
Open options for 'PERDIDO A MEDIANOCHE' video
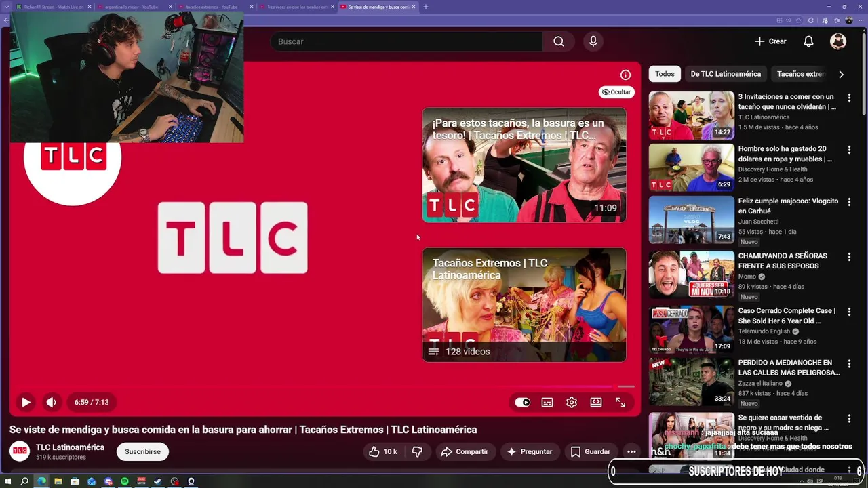849,364
